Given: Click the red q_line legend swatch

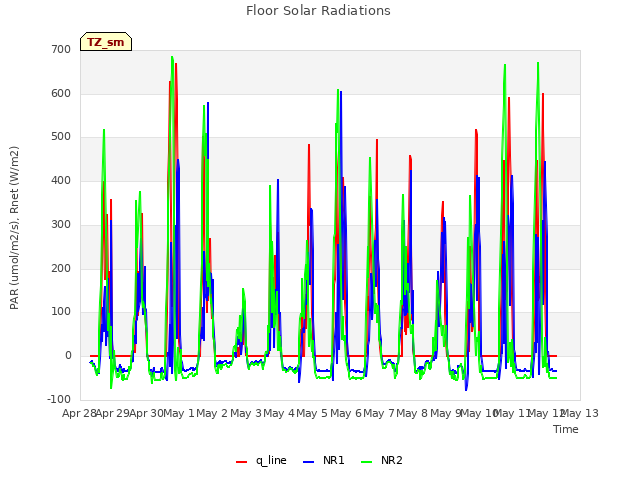Looking at the screenshot, I should click(x=242, y=462).
